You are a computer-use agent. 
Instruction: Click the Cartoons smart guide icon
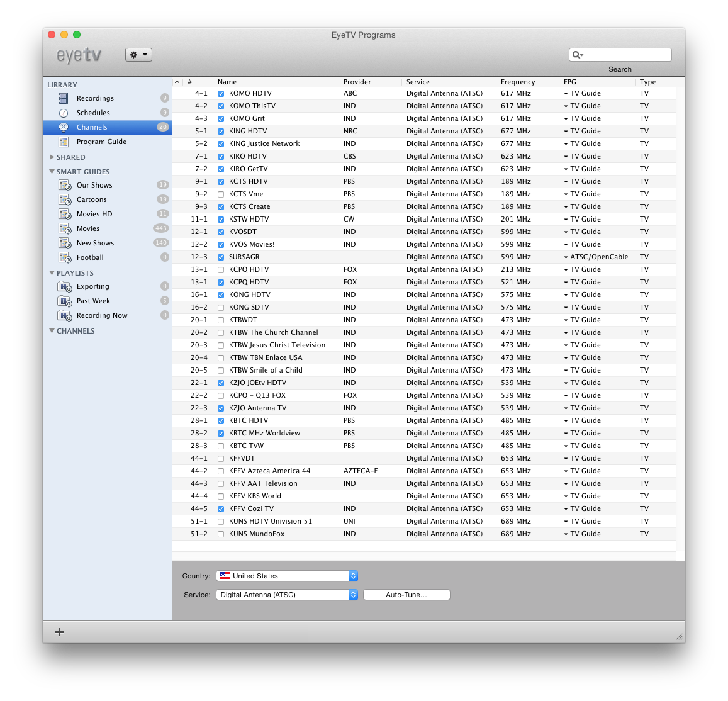(x=65, y=199)
